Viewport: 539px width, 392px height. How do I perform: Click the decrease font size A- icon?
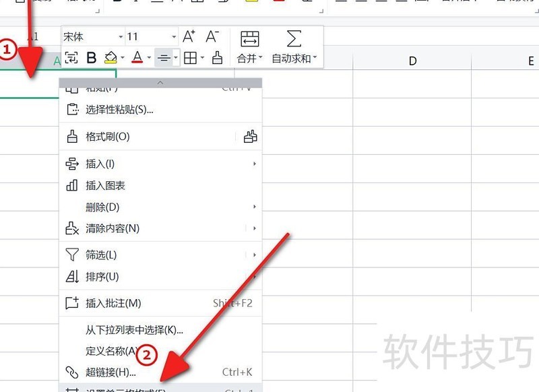[212, 36]
